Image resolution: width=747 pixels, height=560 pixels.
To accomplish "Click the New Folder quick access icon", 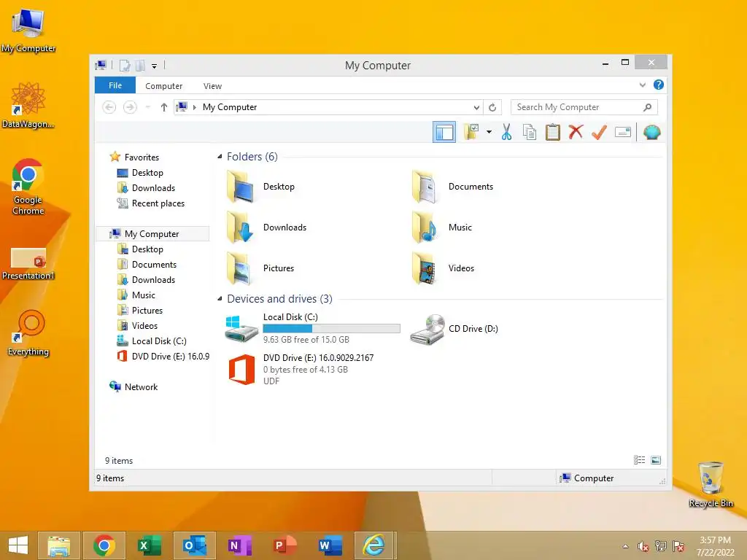I will pyautogui.click(x=140, y=66).
